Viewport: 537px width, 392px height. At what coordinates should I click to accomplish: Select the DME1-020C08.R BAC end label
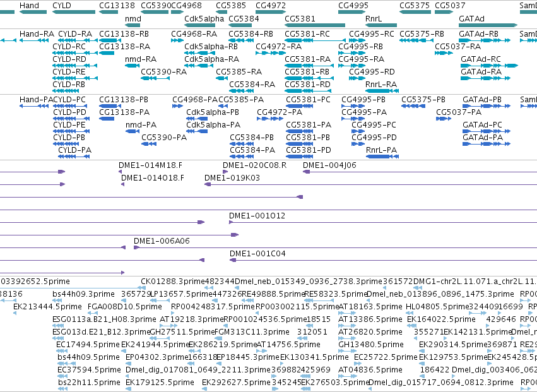[x=254, y=165]
